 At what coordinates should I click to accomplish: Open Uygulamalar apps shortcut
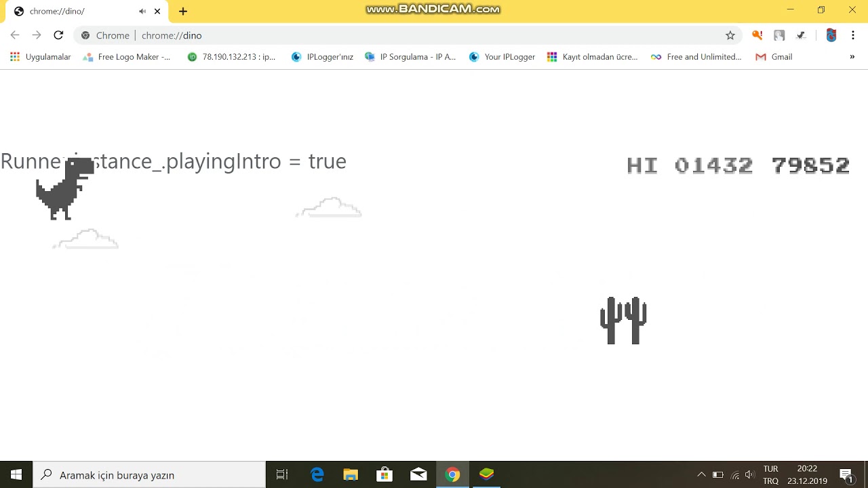(x=41, y=57)
